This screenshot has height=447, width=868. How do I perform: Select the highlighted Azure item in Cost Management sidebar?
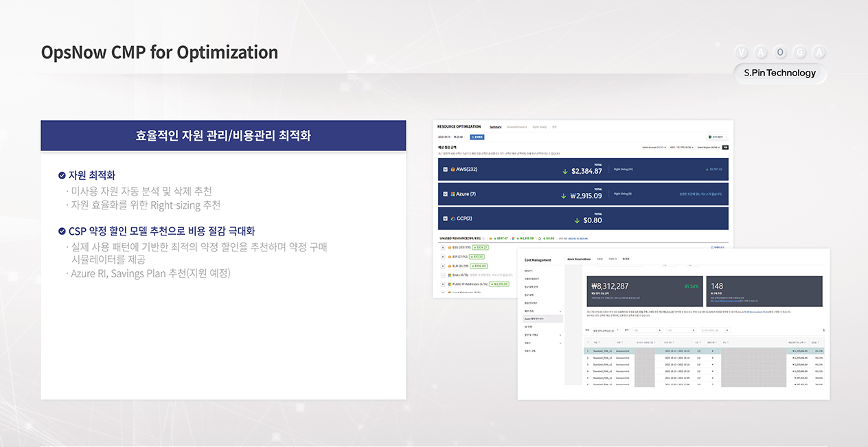543,319
